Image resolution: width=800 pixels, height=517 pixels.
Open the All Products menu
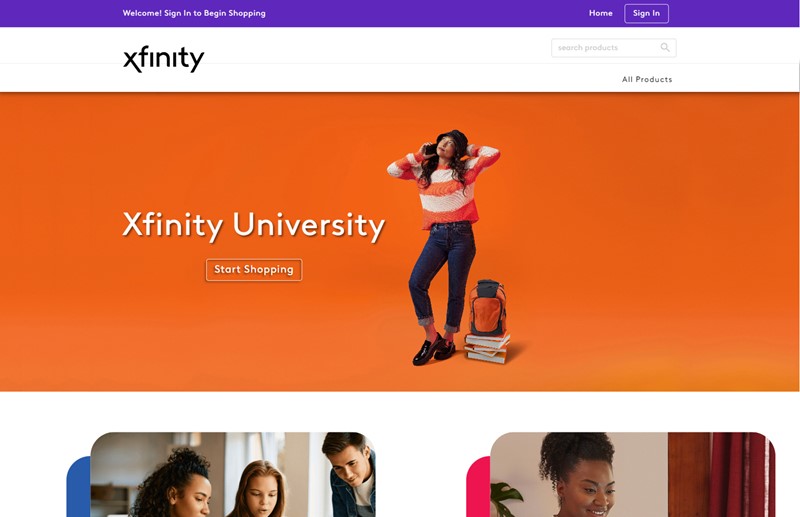pos(647,79)
